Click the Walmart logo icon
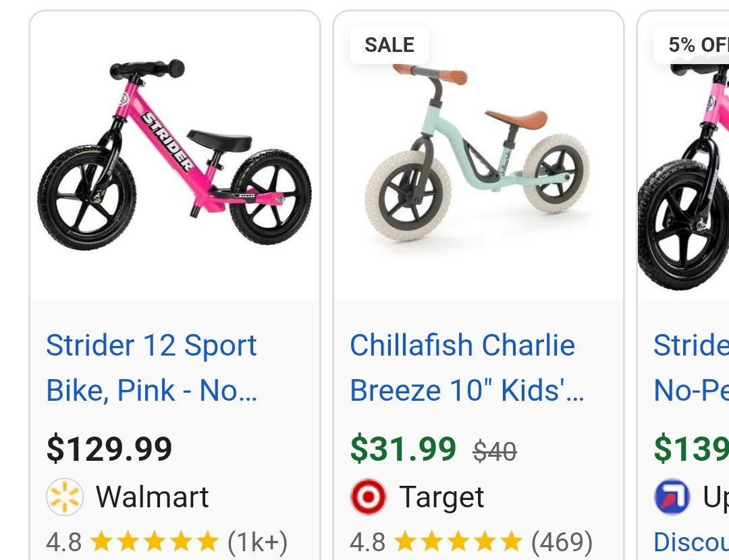Screen dimensions: 729x560 [x=64, y=497]
